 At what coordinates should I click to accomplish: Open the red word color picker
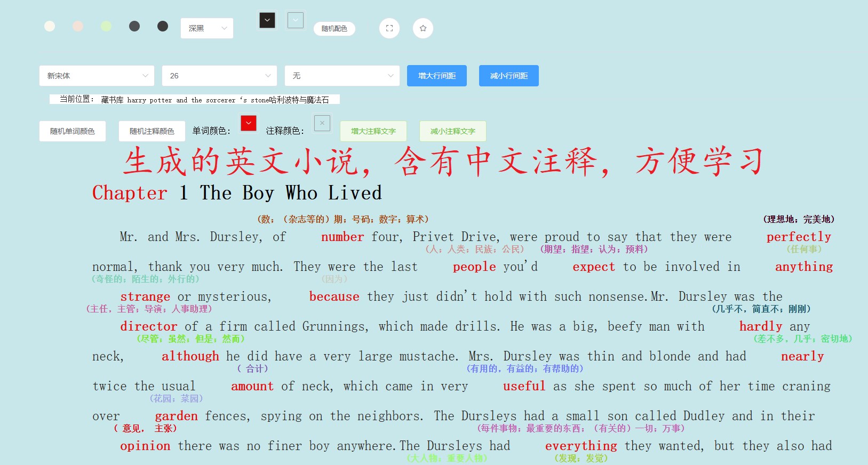249,123
